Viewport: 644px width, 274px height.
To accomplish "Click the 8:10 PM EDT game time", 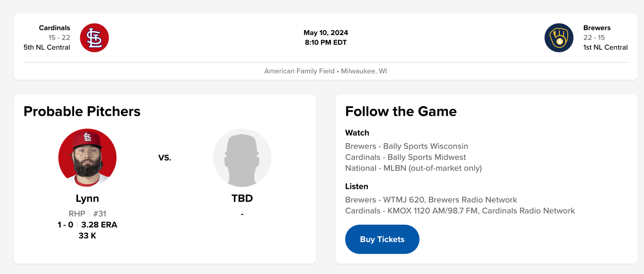I will 326,43.
